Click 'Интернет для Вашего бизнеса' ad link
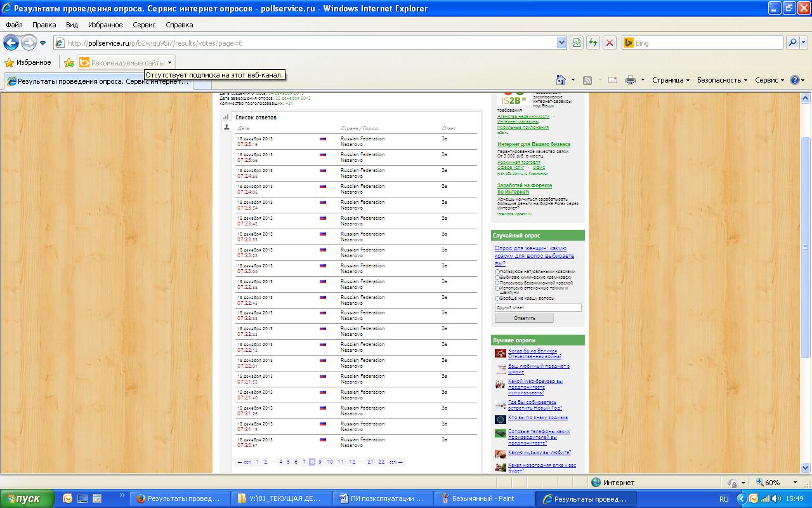Image resolution: width=812 pixels, height=508 pixels. pos(534,144)
